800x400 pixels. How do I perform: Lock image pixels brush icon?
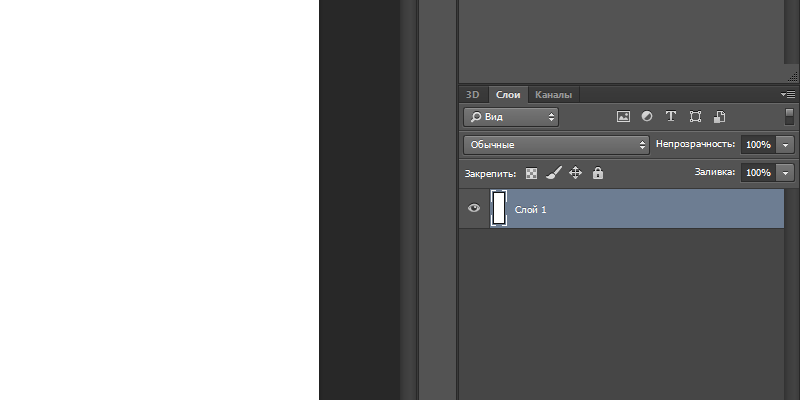click(554, 173)
